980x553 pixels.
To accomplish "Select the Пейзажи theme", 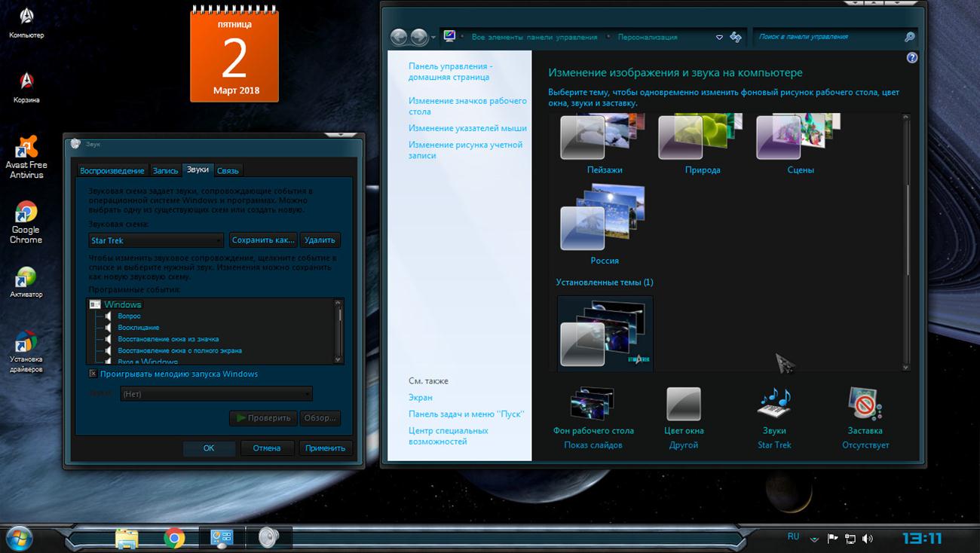I will (x=605, y=145).
